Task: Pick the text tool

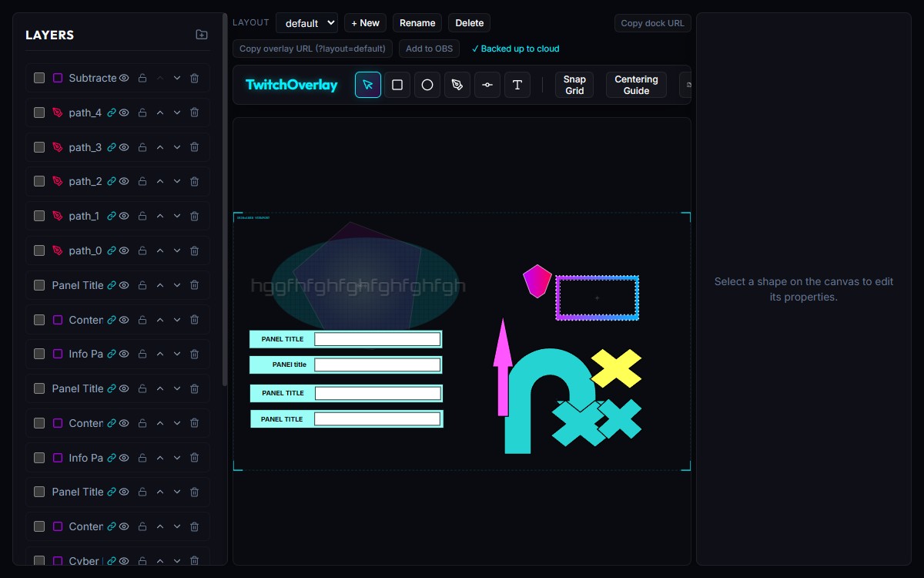Action: 517,85
